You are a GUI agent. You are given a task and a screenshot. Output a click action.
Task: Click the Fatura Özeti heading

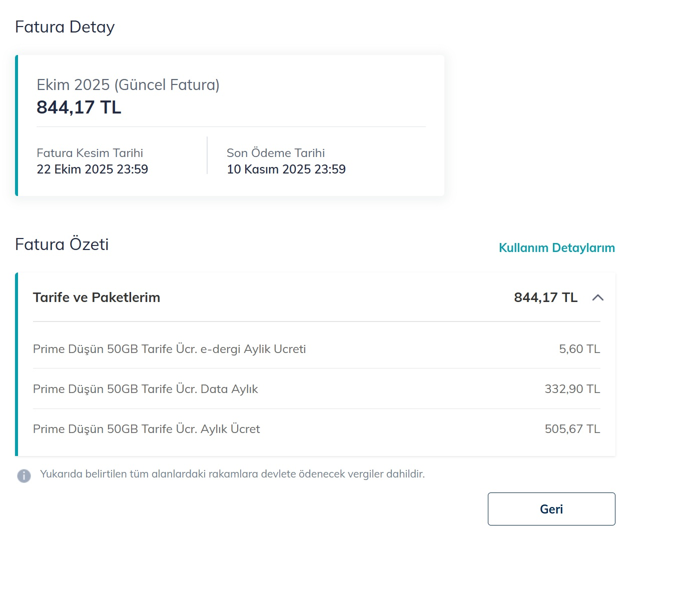62,244
